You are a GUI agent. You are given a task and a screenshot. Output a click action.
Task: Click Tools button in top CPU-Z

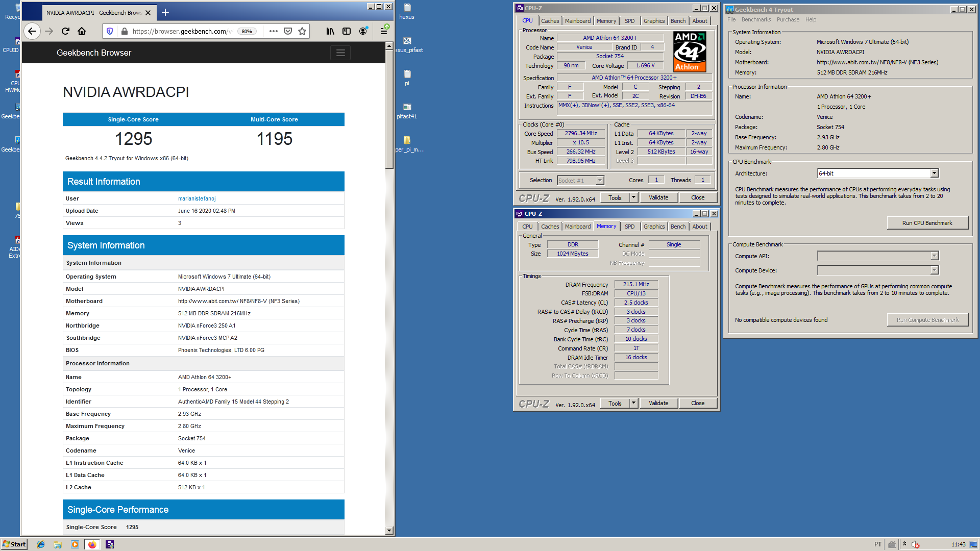[x=615, y=197]
